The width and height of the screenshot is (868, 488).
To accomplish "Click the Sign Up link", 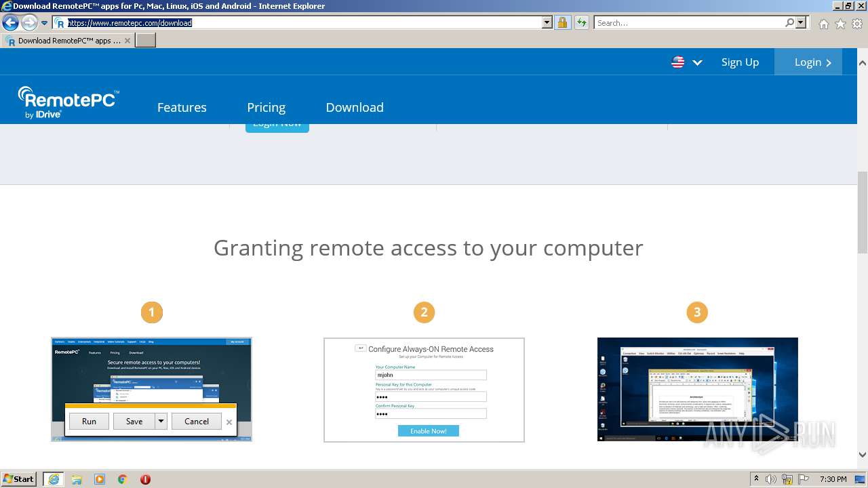I will [x=740, y=62].
